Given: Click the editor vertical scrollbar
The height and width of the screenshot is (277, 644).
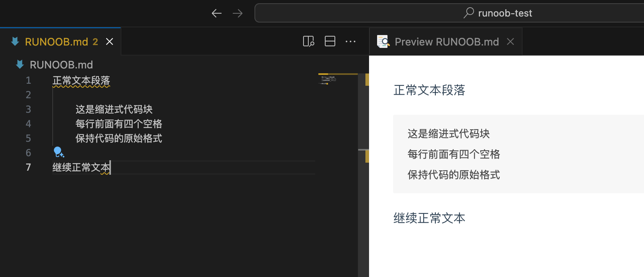Looking at the screenshot, I should coord(363,181).
